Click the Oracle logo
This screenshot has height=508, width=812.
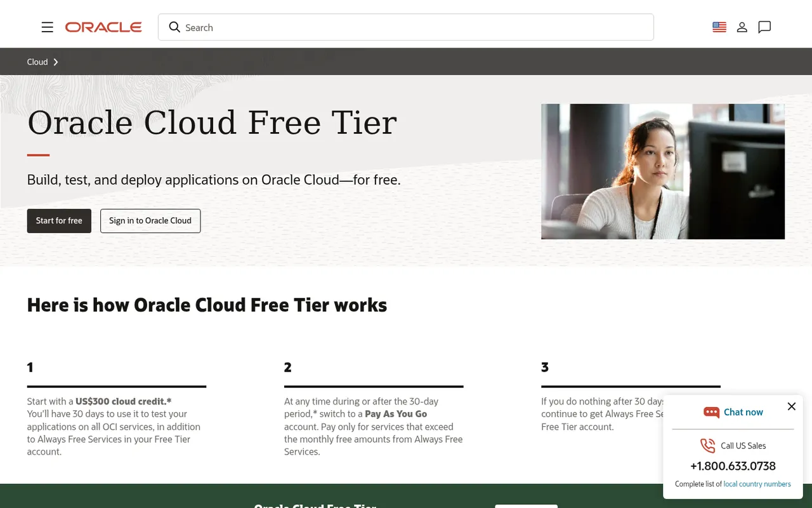[x=103, y=27]
